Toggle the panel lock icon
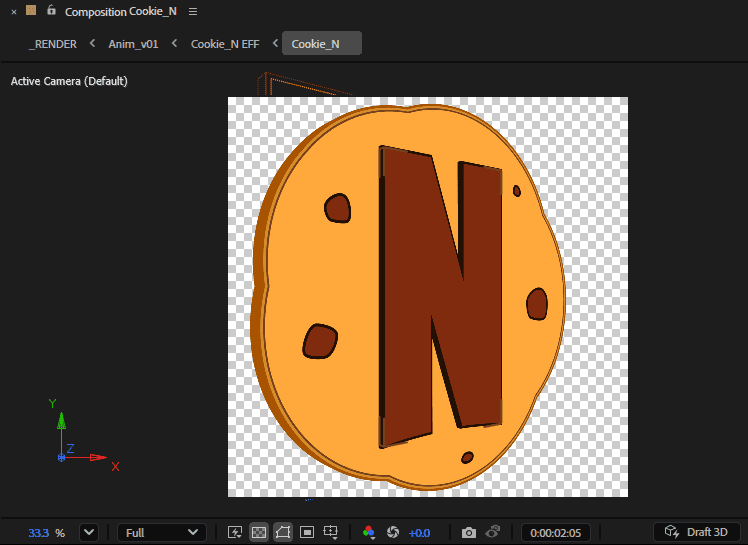Screen dimensions: 748x545 (51, 10)
